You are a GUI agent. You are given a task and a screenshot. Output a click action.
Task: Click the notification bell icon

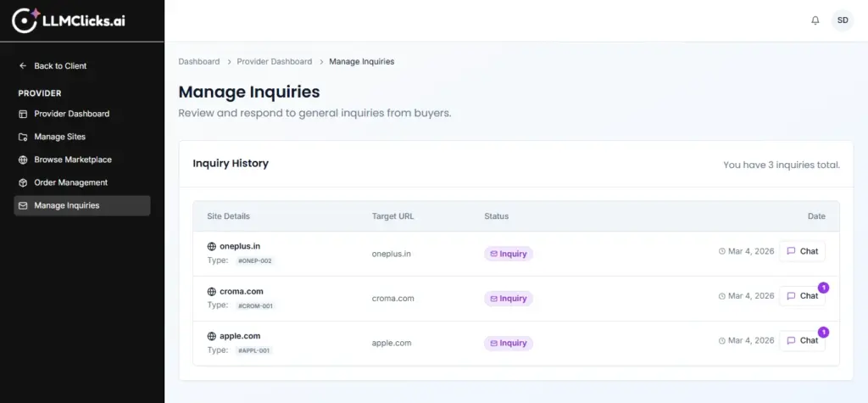pos(815,20)
